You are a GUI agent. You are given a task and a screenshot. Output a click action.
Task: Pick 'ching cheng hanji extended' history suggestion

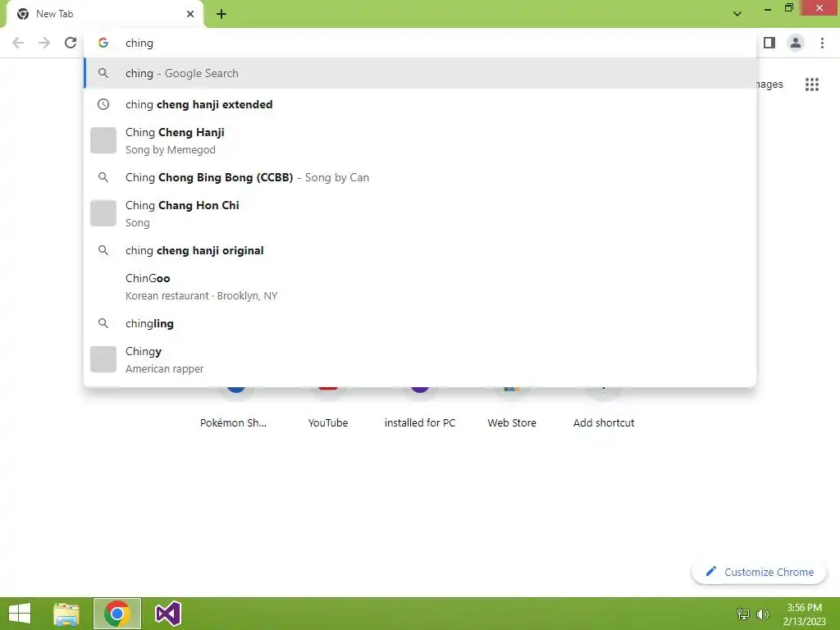click(x=421, y=104)
